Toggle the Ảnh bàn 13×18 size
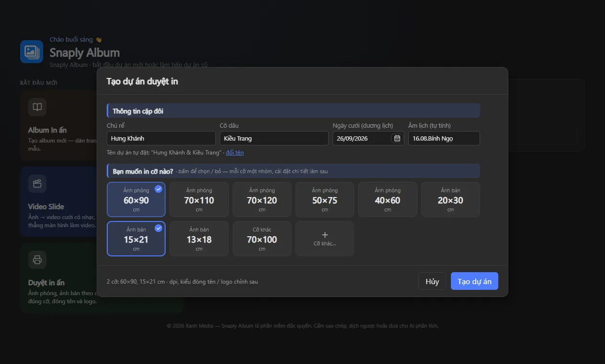Screen dimensions: 605x364 coord(199,239)
